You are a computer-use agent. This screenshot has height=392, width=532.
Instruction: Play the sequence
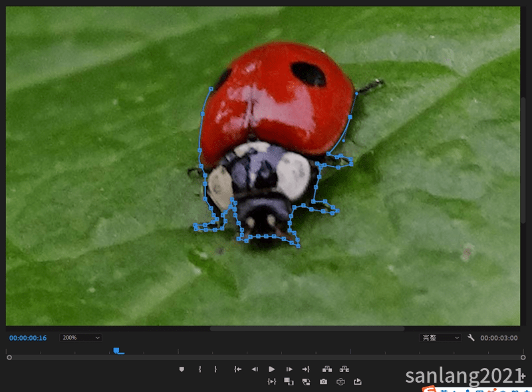pyautogui.click(x=271, y=369)
